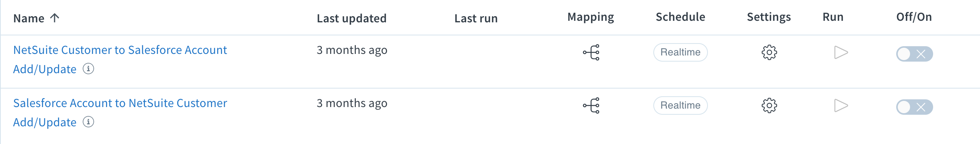
Task: Click Realtime schedule for Salesforce Account flow
Action: pyautogui.click(x=680, y=105)
